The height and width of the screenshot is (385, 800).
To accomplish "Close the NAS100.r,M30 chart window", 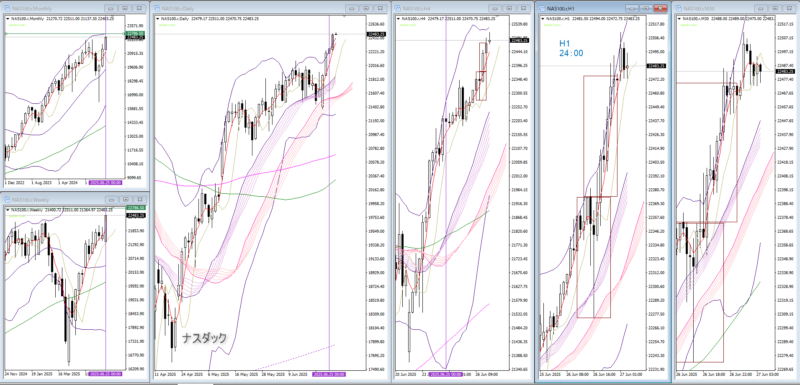I will coord(790,9).
